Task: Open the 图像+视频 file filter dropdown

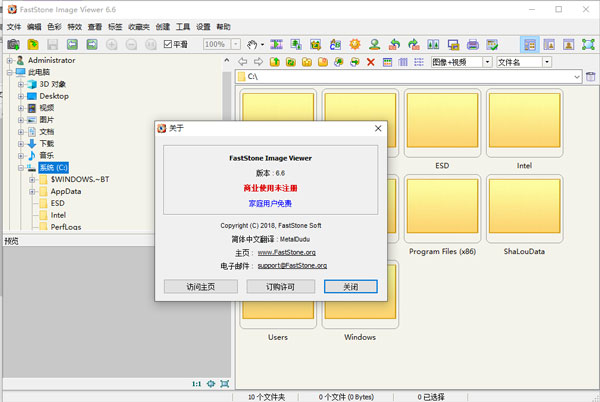Action: pos(487,62)
